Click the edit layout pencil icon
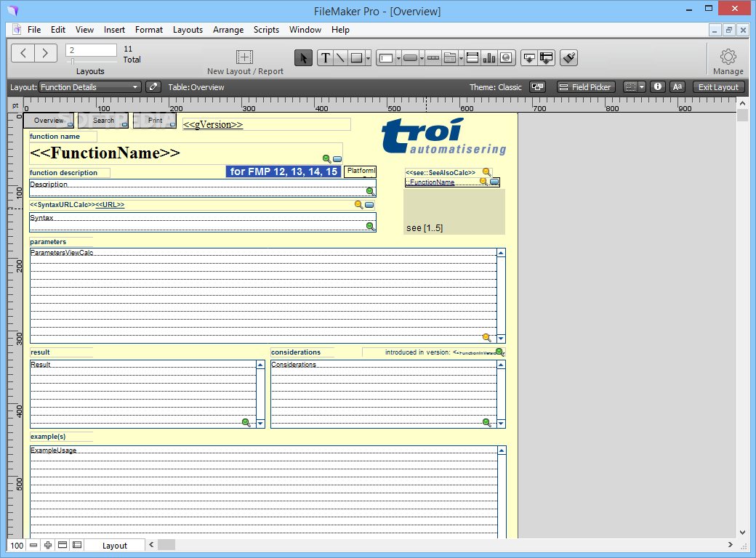This screenshot has height=558, width=756. (x=153, y=86)
